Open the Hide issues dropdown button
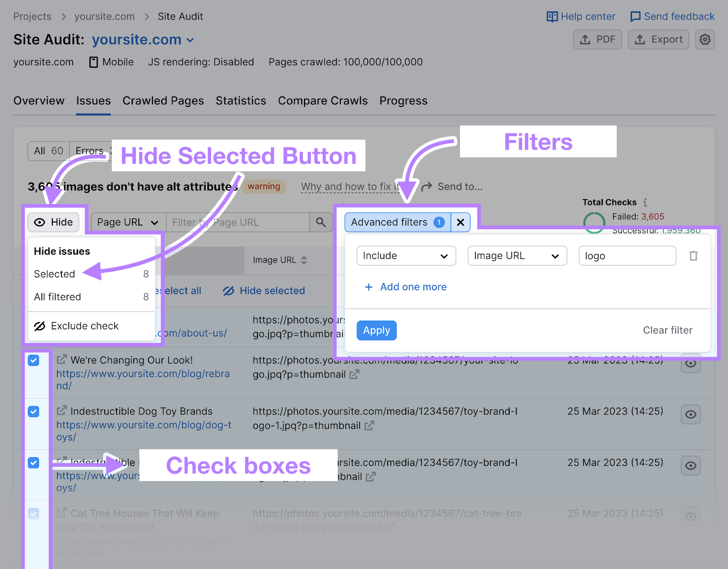728x569 pixels. (54, 222)
